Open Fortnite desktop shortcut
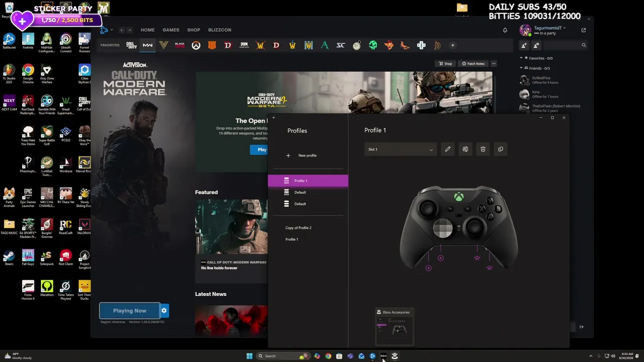Viewport: 644px width, 362px height. pyautogui.click(x=28, y=41)
